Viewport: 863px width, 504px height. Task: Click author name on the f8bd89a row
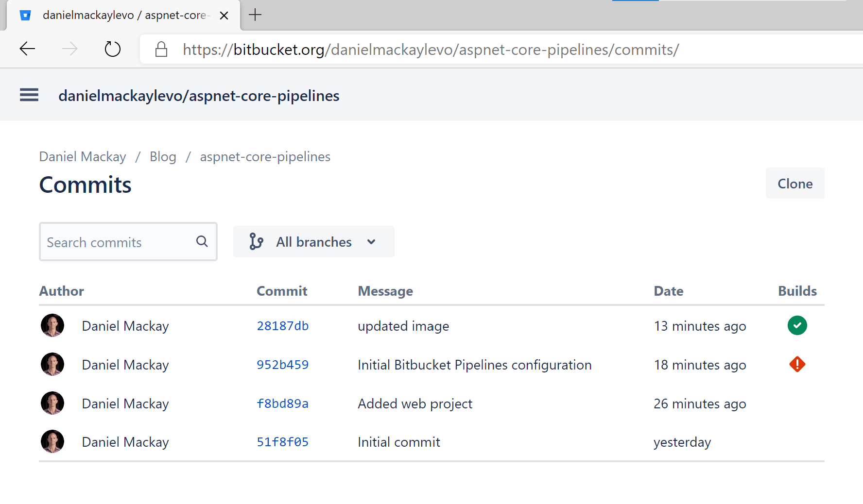point(125,403)
